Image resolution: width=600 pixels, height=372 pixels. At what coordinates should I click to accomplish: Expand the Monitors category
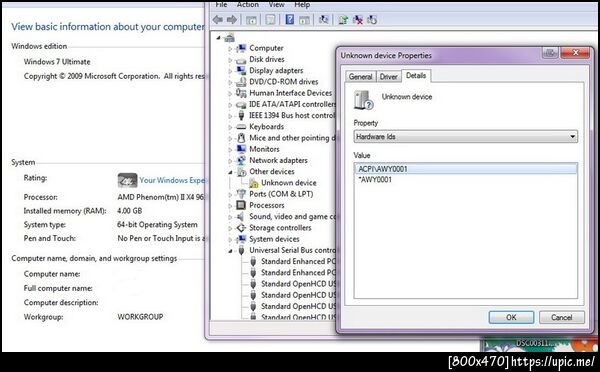(x=230, y=150)
